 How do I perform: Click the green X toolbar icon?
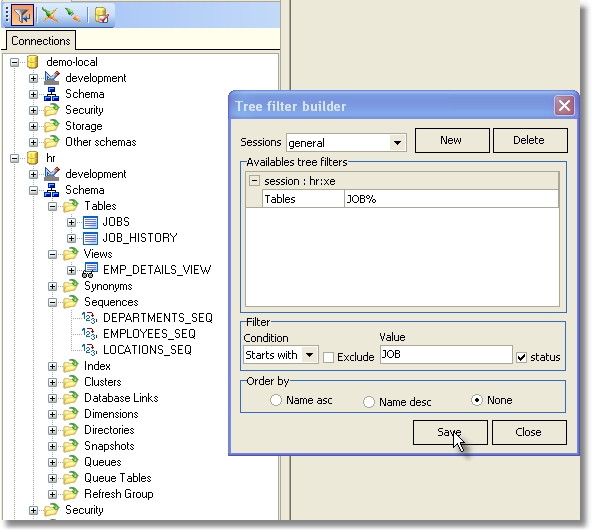tap(50, 15)
